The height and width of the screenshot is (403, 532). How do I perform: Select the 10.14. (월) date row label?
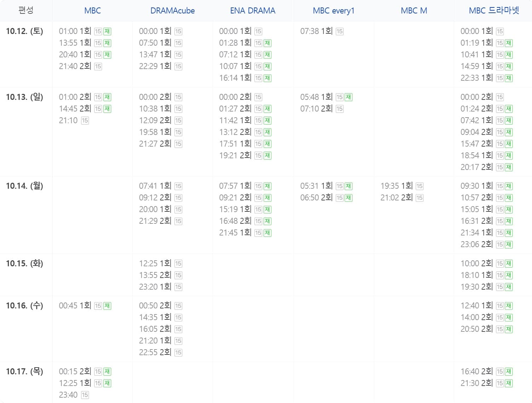point(24,186)
